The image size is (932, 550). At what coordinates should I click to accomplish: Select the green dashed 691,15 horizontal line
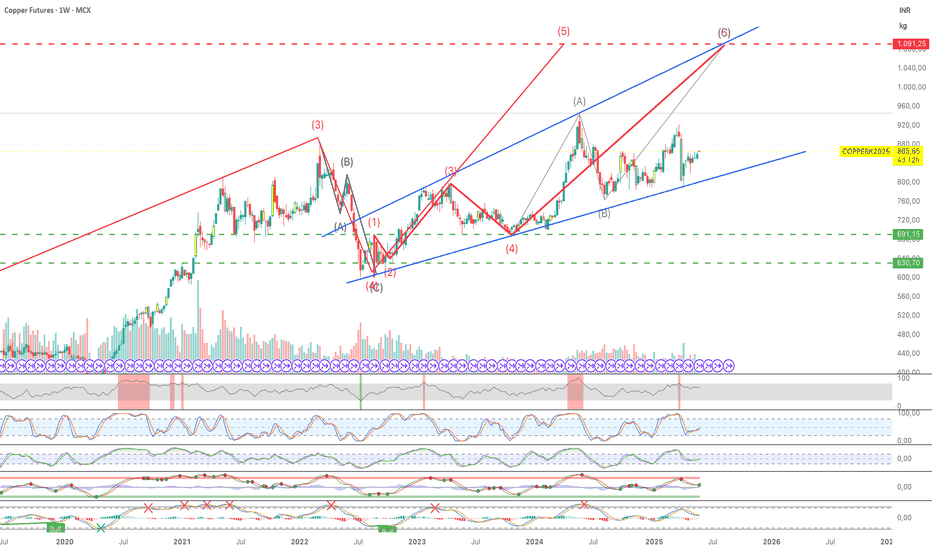[x=446, y=234]
